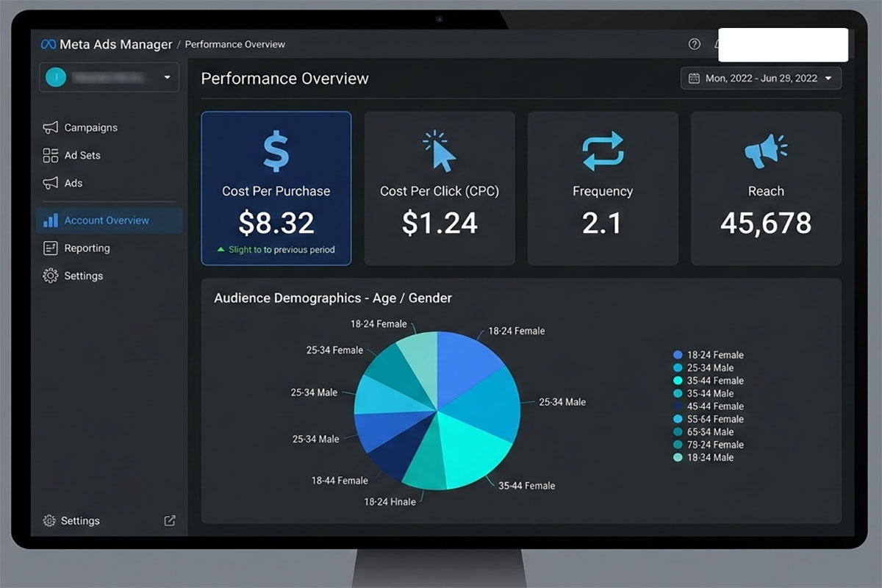Click the Frequency repeat arrows icon
The image size is (882, 588).
[x=603, y=151]
